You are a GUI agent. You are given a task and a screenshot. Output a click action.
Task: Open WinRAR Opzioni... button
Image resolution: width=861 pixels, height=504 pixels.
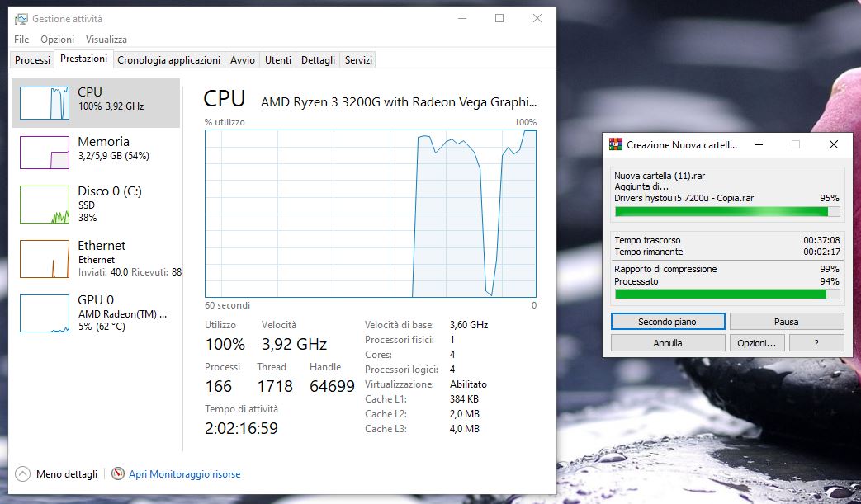click(757, 343)
